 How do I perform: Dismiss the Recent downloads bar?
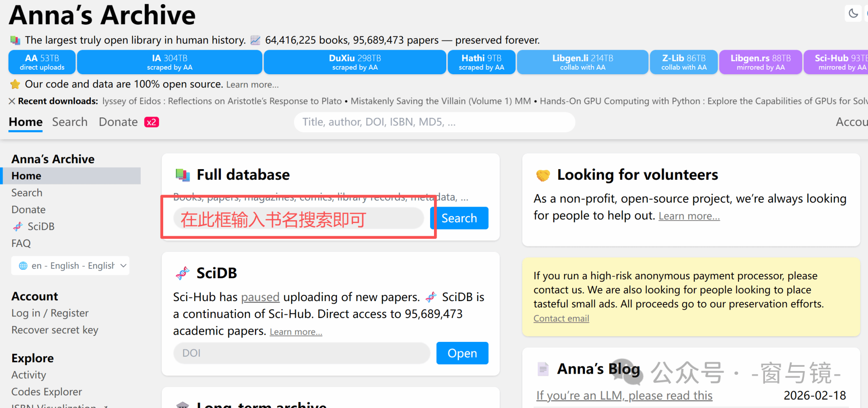[12, 101]
